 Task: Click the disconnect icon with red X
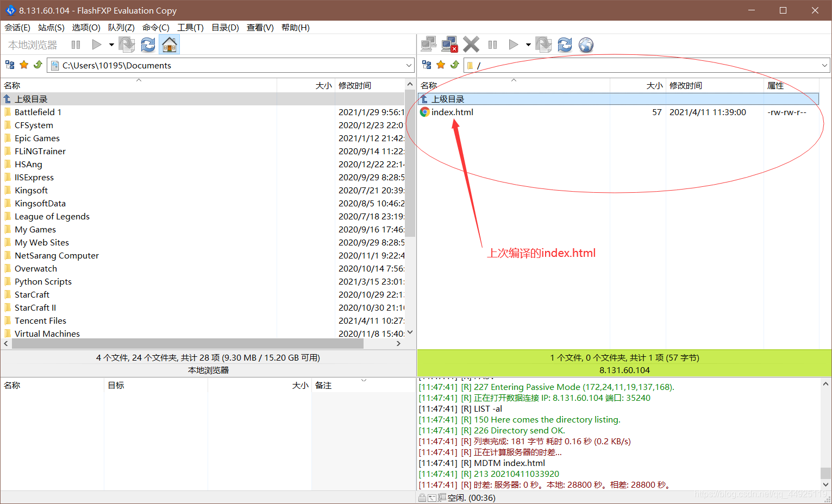450,45
